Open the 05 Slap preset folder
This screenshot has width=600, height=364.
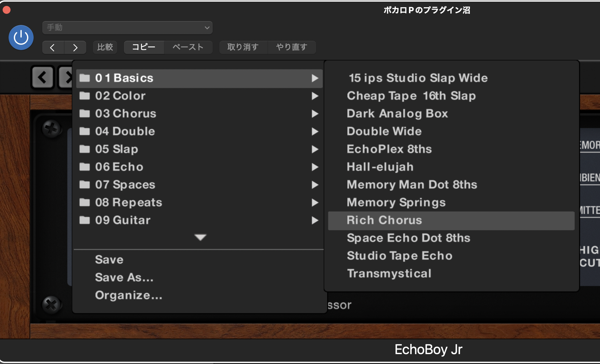pos(199,149)
